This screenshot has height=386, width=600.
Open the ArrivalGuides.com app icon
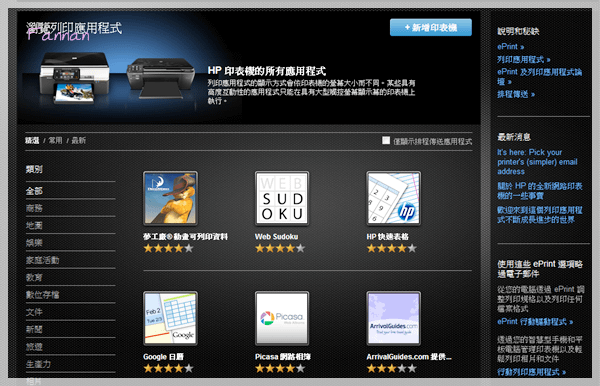click(393, 318)
